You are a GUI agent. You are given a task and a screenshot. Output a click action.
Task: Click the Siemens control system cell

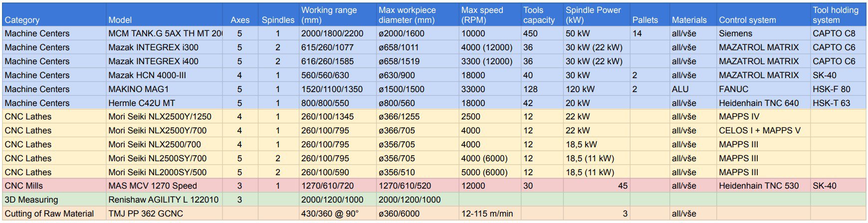763,33
